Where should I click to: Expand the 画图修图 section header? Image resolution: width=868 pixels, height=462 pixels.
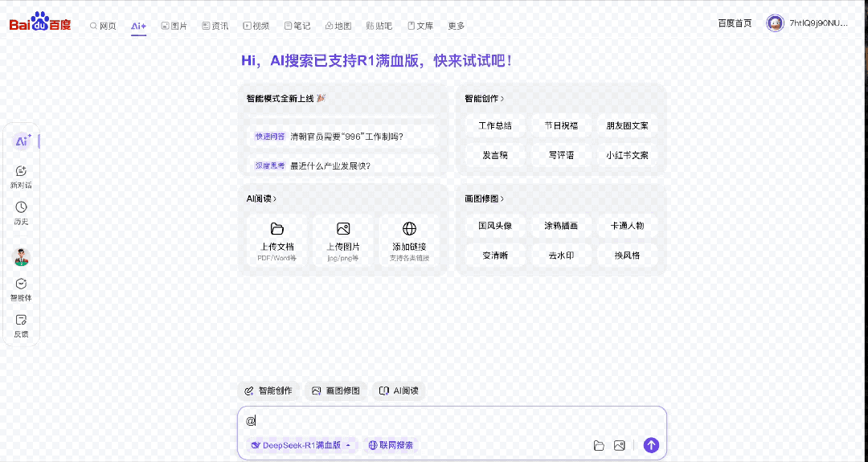[x=485, y=198]
